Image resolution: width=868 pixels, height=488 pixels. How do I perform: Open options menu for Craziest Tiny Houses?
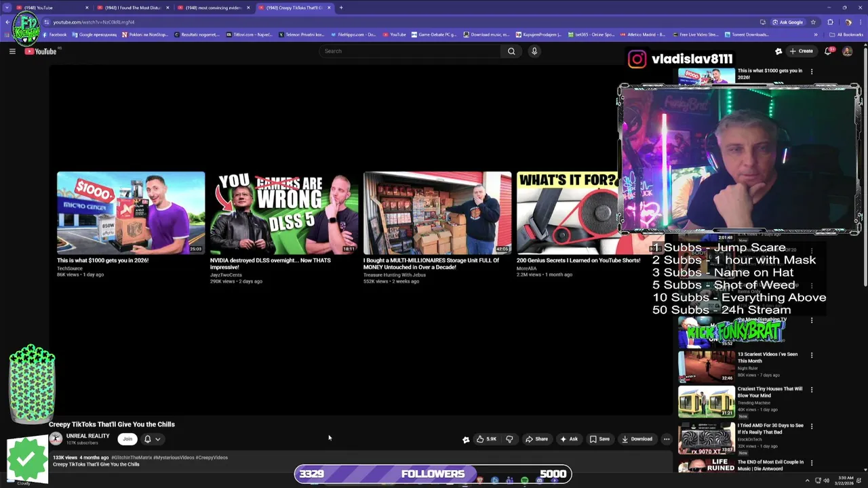[812, 390]
